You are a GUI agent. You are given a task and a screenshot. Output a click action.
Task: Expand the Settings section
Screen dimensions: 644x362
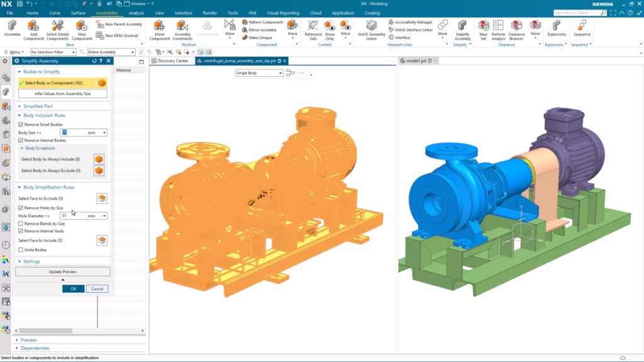click(31, 261)
